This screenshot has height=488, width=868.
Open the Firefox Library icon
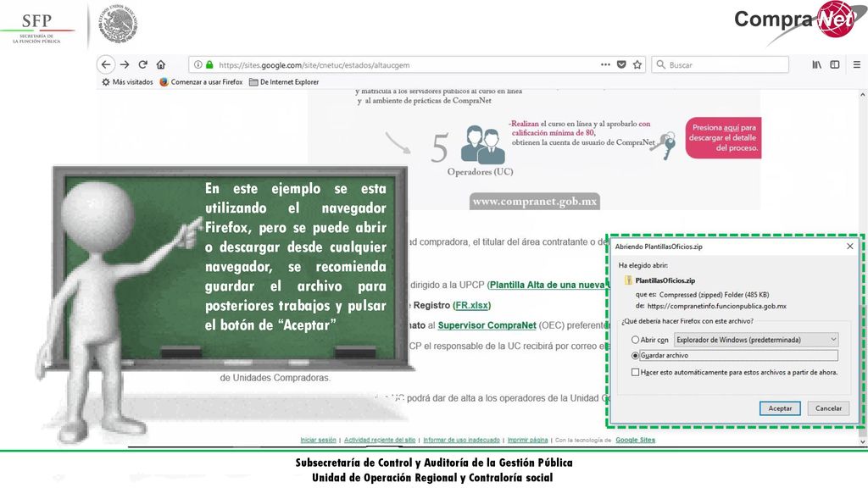click(817, 64)
